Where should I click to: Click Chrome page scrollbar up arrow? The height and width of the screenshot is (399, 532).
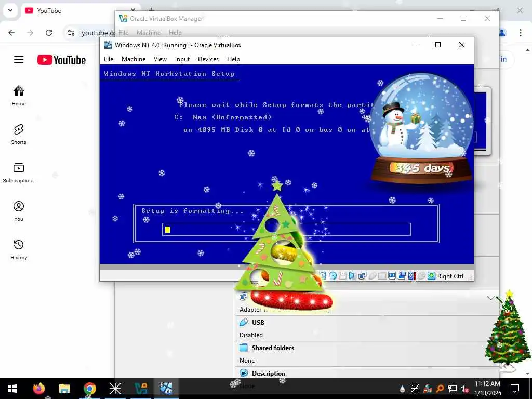528,50
